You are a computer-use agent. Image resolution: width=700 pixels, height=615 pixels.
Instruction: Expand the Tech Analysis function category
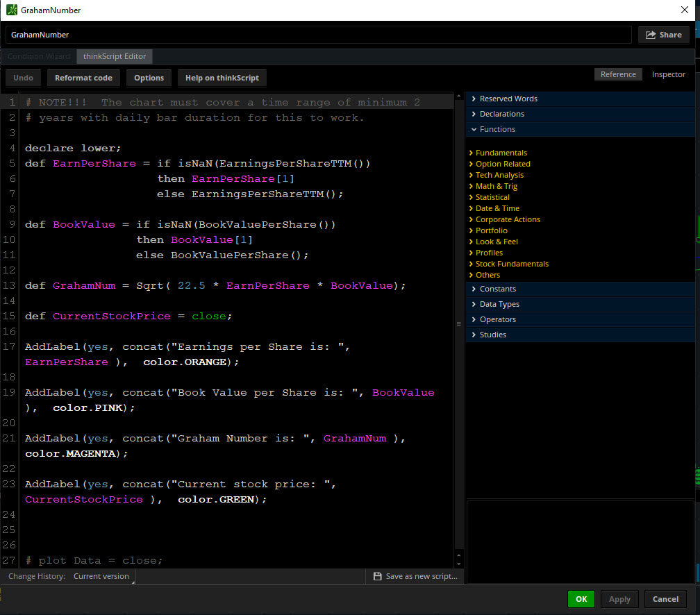499,175
